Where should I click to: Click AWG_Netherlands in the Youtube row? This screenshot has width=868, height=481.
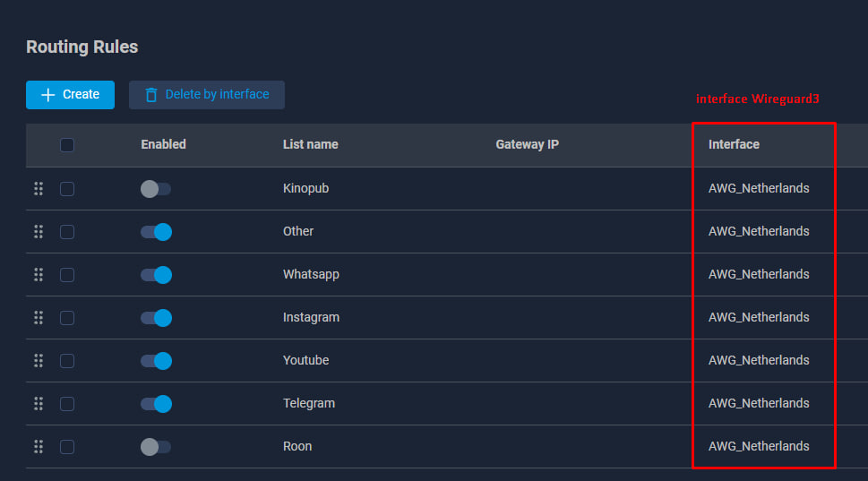coord(759,360)
